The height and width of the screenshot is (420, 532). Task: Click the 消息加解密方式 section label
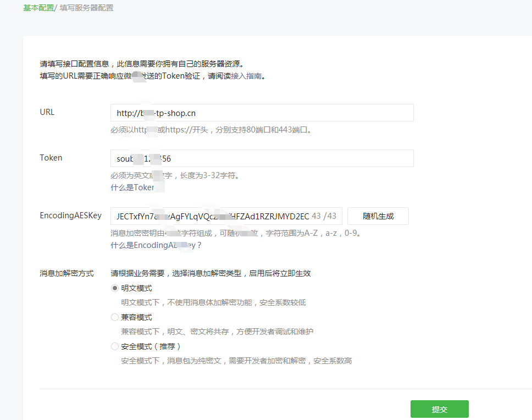66,273
